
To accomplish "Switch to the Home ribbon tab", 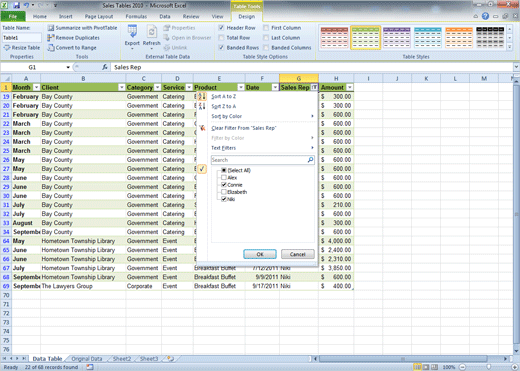I will tap(40, 16).
